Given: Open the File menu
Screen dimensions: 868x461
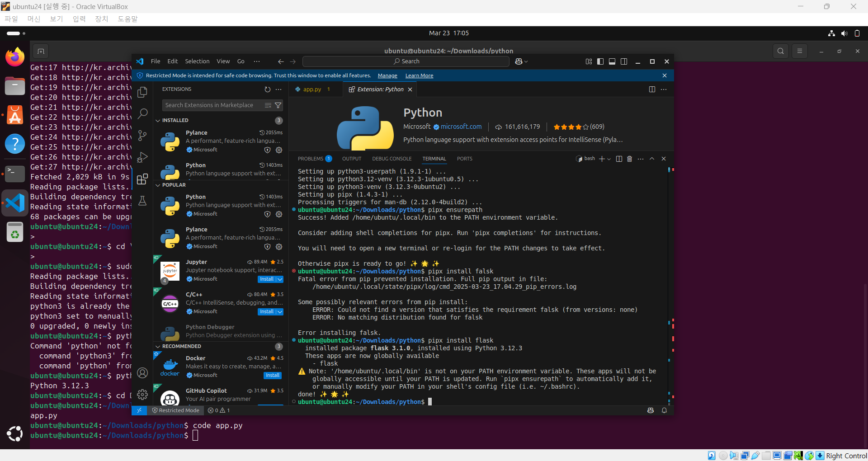Looking at the screenshot, I should (x=156, y=61).
